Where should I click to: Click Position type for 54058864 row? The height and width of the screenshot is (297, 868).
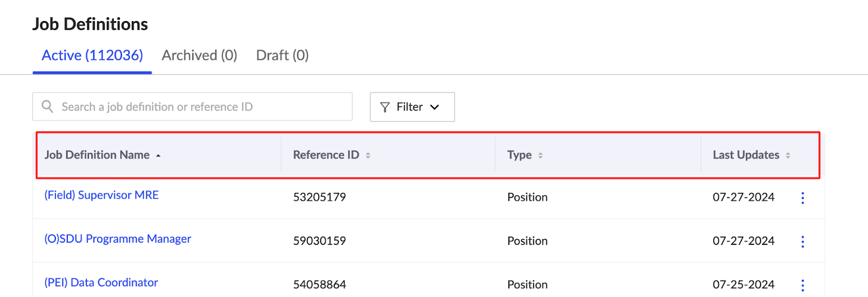tap(527, 285)
